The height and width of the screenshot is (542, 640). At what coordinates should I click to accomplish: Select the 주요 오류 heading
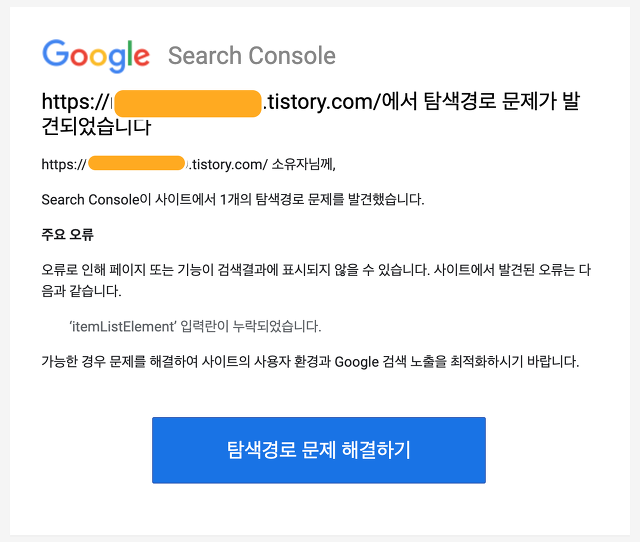68,235
